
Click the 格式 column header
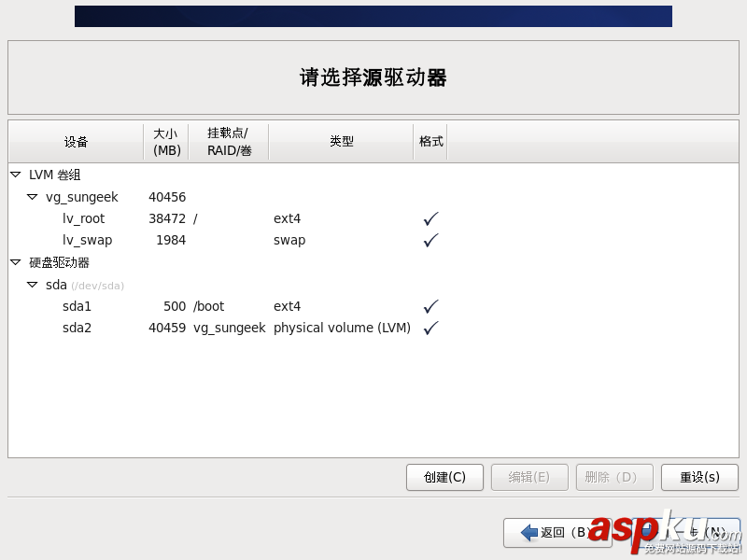430,141
